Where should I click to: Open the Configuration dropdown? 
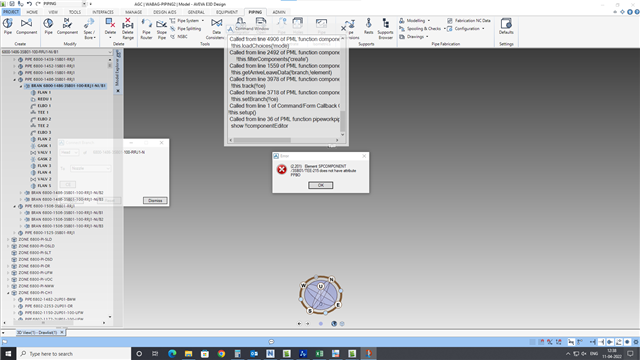466,29
